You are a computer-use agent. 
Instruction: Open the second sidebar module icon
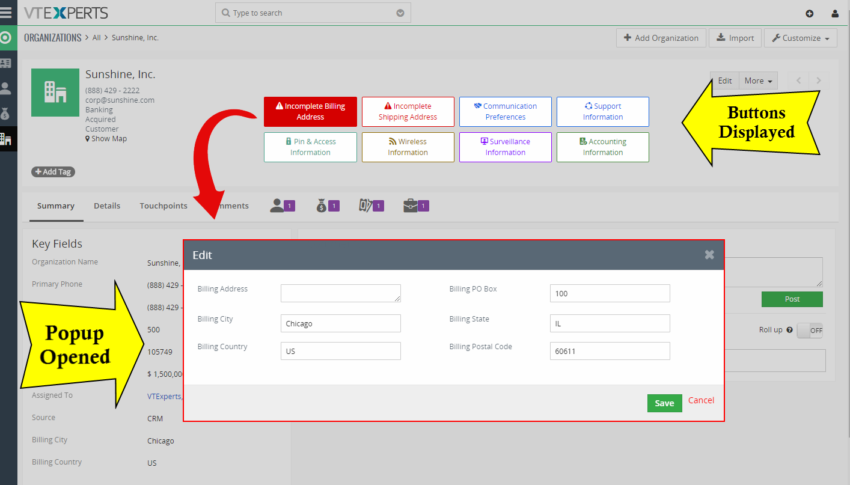tap(6, 63)
